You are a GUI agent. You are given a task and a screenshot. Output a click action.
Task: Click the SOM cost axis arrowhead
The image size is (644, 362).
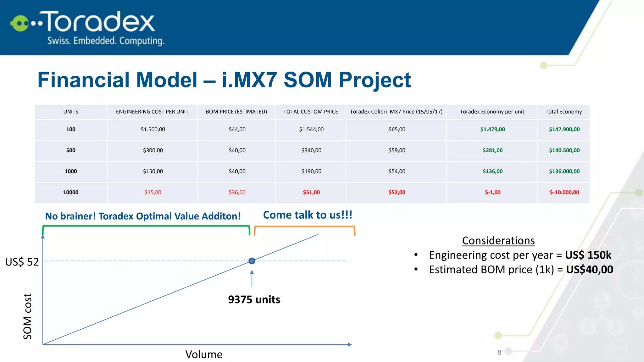tap(43, 237)
